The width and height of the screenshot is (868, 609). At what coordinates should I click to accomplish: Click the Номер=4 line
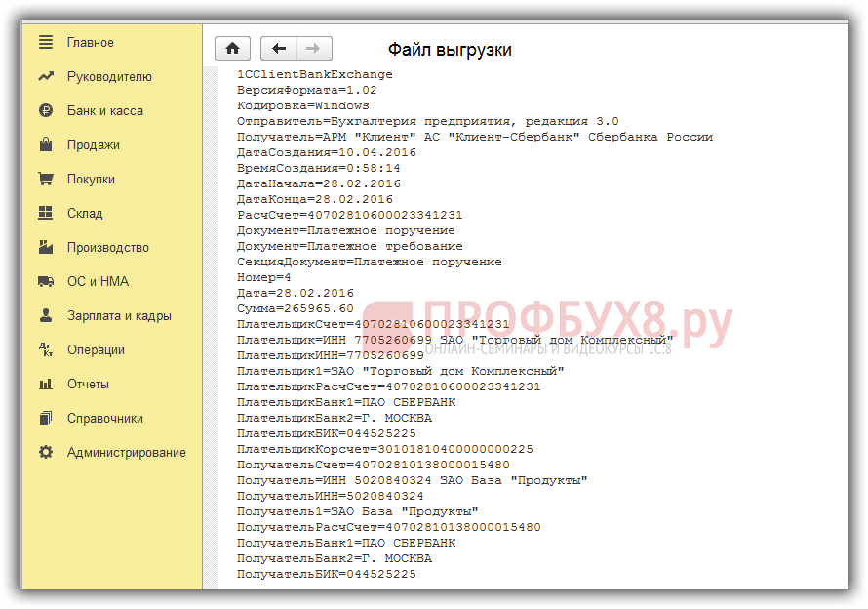[x=263, y=277]
